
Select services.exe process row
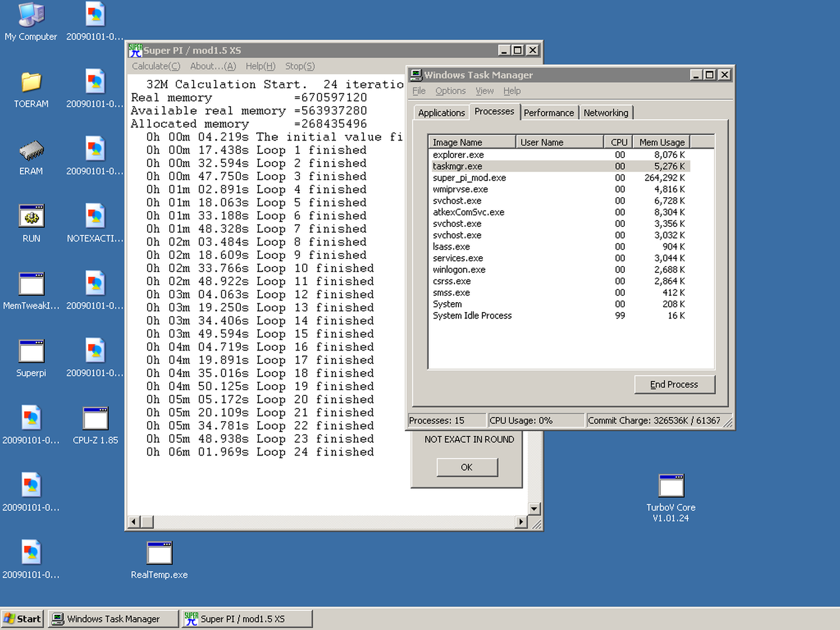point(560,258)
